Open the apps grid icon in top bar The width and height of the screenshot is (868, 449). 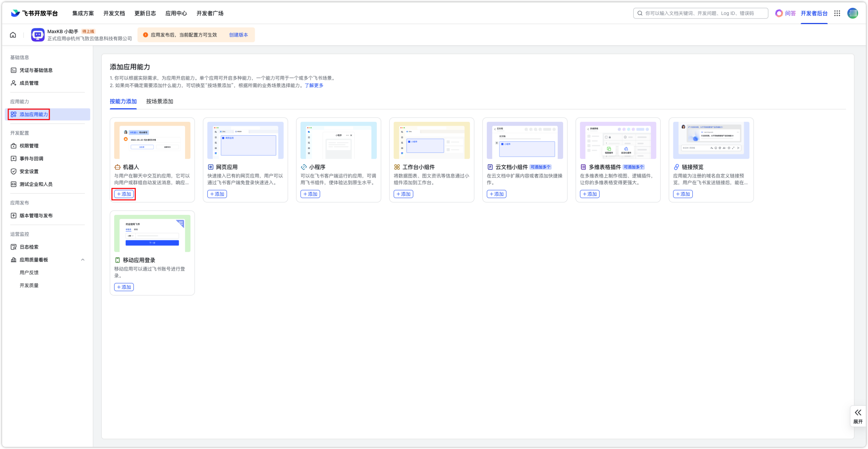pyautogui.click(x=837, y=13)
